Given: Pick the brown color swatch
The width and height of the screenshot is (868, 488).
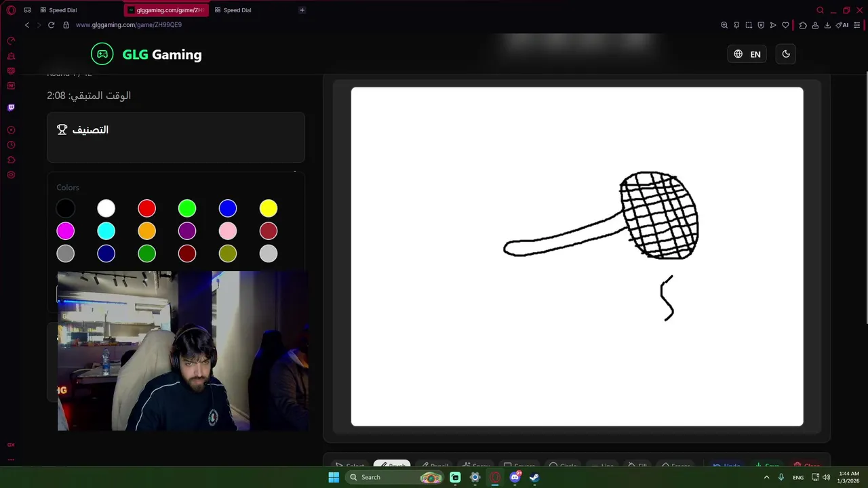Looking at the screenshot, I should tap(269, 231).
